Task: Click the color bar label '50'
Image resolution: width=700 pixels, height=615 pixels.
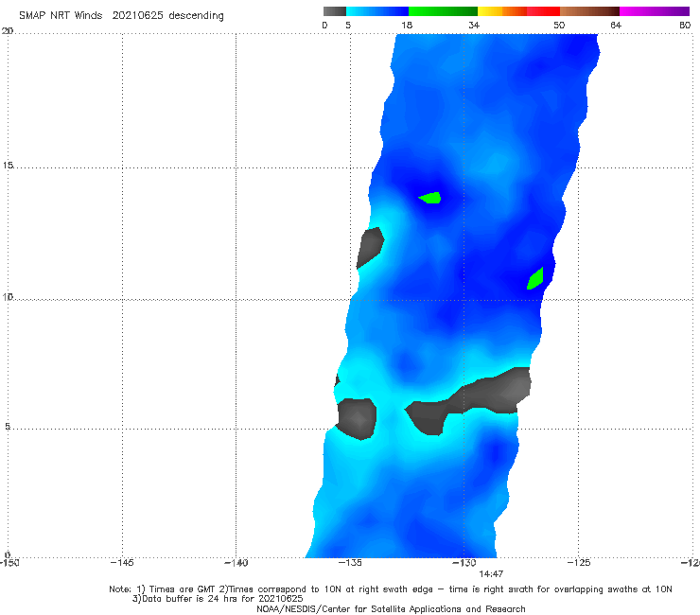Action: pos(559,26)
